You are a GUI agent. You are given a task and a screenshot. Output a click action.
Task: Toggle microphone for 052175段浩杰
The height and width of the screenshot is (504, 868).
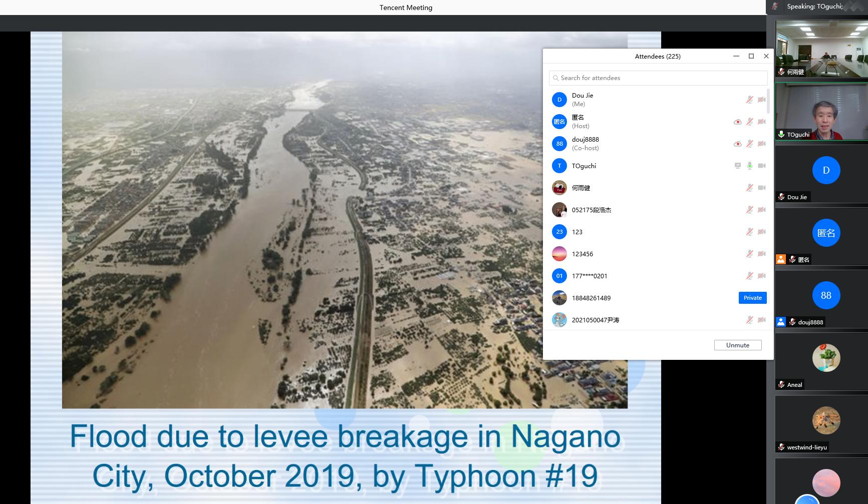pyautogui.click(x=749, y=210)
